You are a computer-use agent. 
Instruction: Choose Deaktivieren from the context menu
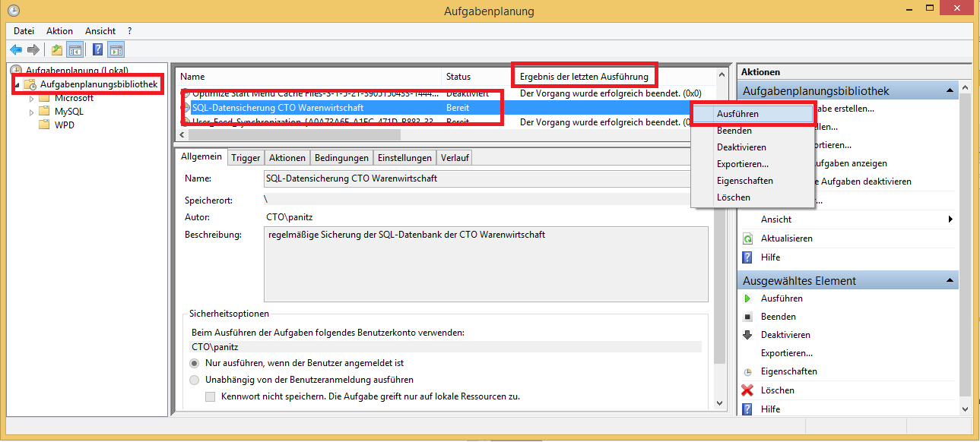741,147
